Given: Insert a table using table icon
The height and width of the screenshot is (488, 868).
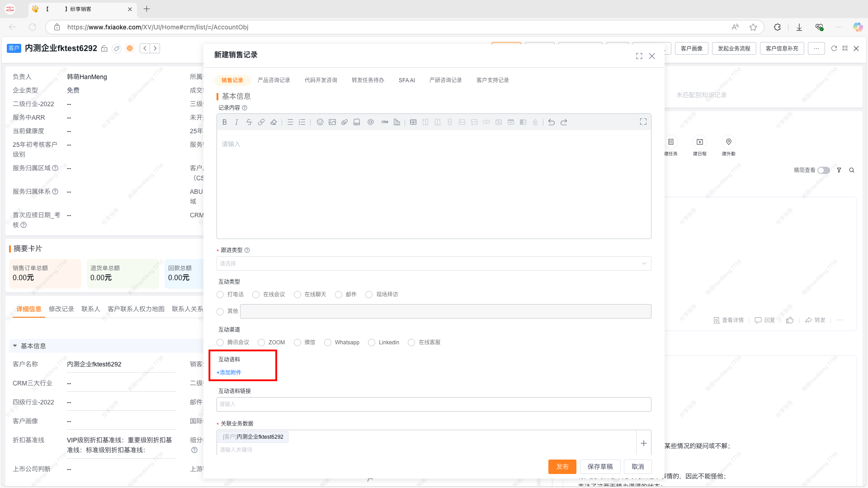Looking at the screenshot, I should [413, 122].
